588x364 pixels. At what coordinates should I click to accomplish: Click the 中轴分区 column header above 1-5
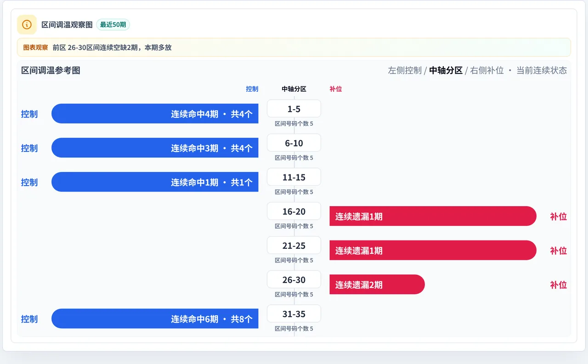coord(294,89)
